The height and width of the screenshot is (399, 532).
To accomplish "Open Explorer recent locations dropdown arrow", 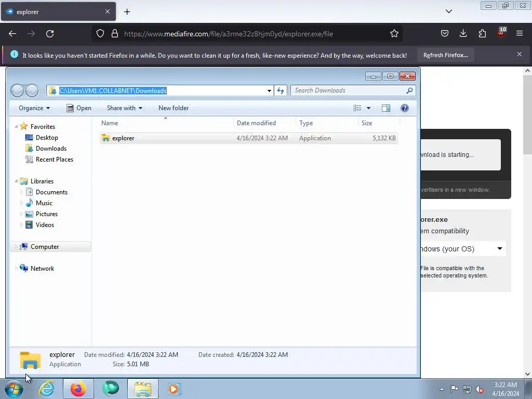I will tap(42, 90).
